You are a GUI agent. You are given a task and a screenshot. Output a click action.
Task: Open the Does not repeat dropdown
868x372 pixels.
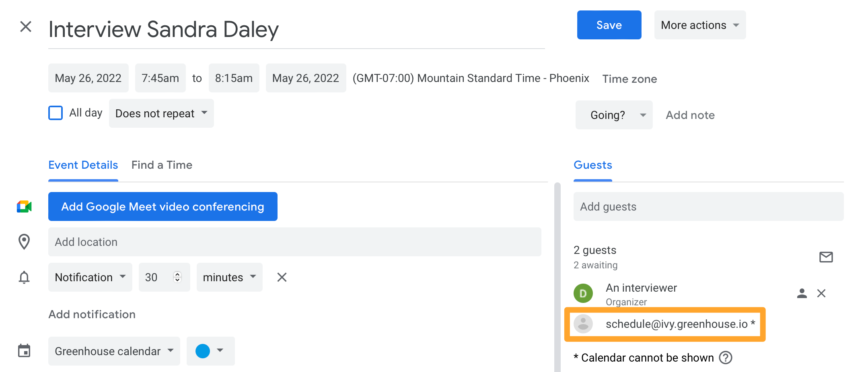pyautogui.click(x=161, y=113)
